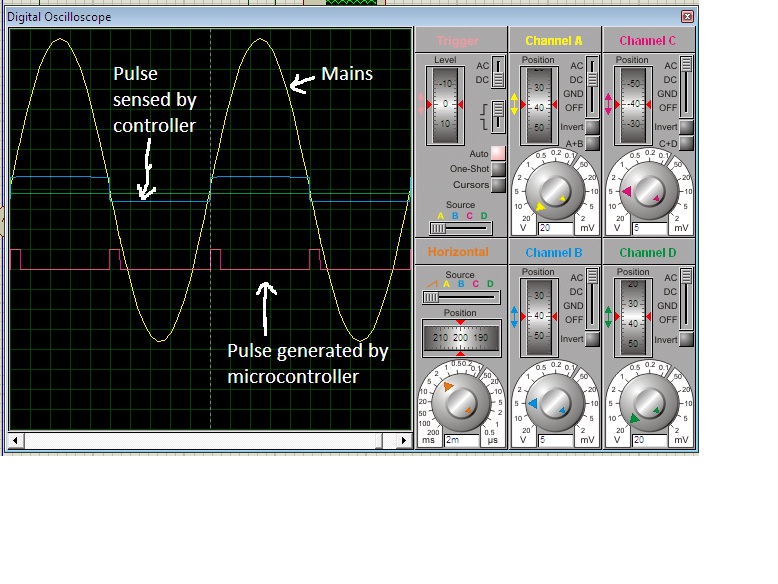Click the Channel D Position thumbwheel
This screenshot has height=584, width=778.
coord(633,317)
